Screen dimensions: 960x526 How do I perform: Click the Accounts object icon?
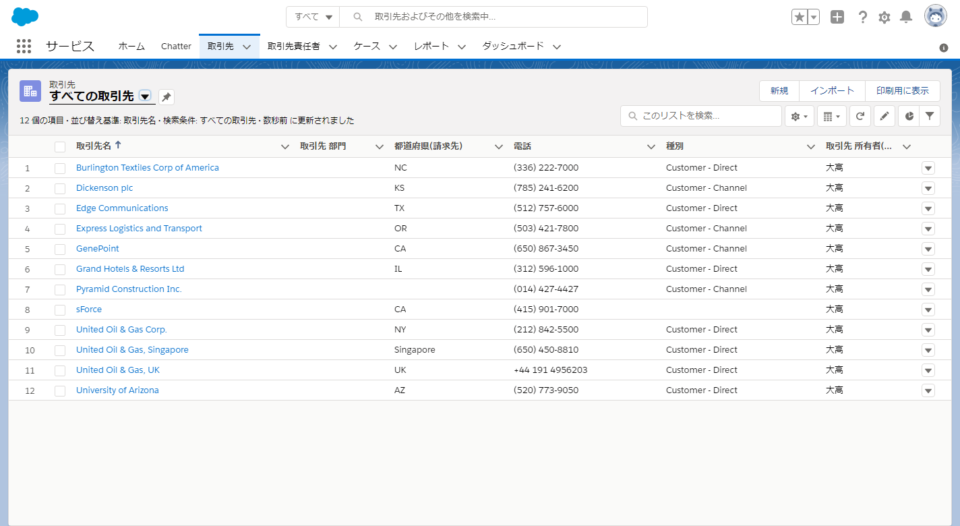(x=30, y=91)
